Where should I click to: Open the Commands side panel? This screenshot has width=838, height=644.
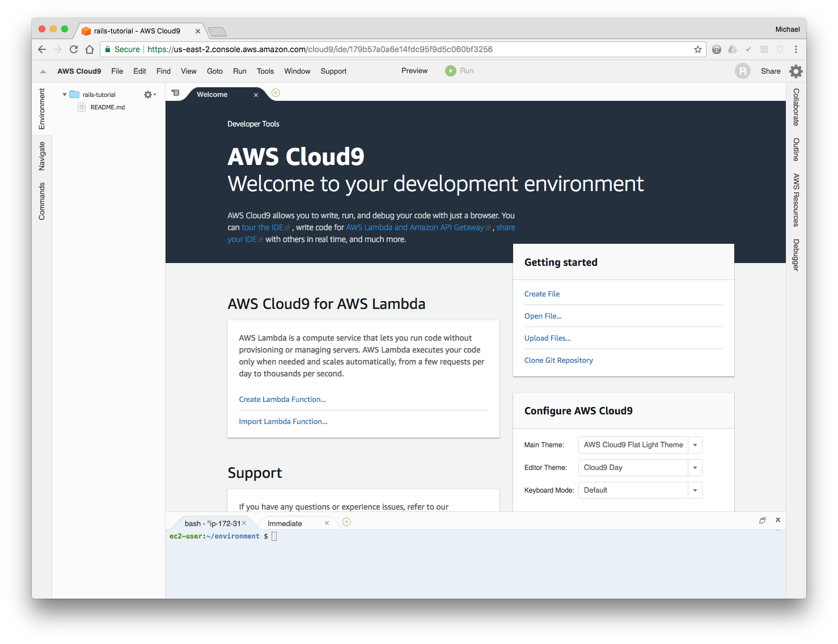(x=42, y=201)
